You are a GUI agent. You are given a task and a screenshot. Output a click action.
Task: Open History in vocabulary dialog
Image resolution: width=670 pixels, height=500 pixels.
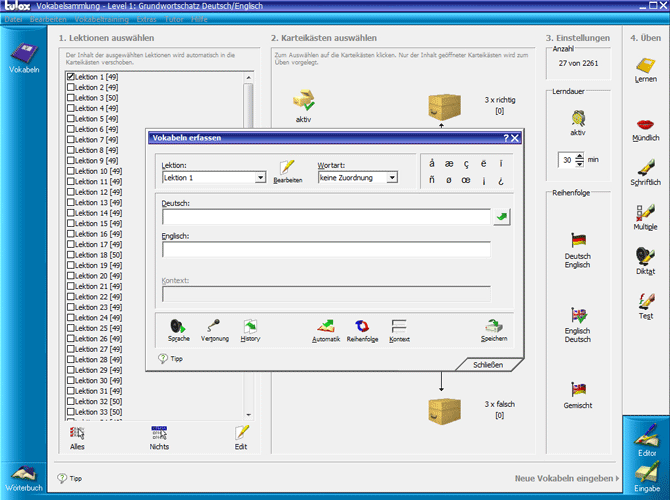click(x=250, y=330)
